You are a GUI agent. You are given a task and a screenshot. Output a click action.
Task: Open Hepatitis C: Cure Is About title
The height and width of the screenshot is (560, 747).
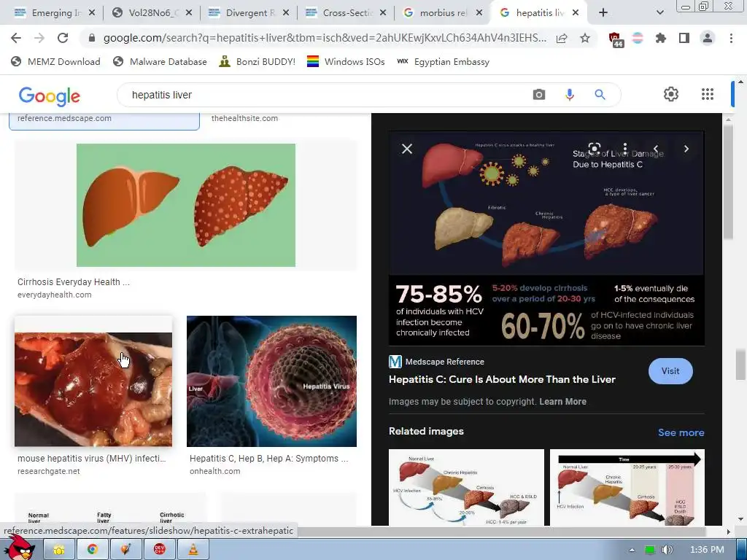[502, 379]
